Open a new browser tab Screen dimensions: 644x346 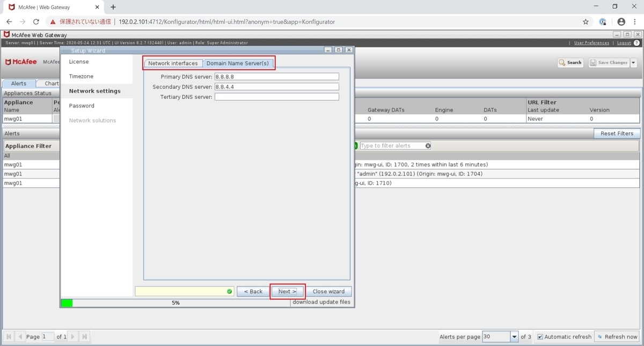click(113, 7)
